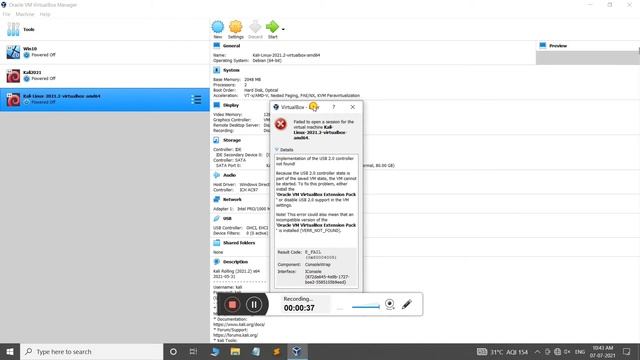Pause the screen recording
Screen dimensions: 640x360
click(x=253, y=304)
